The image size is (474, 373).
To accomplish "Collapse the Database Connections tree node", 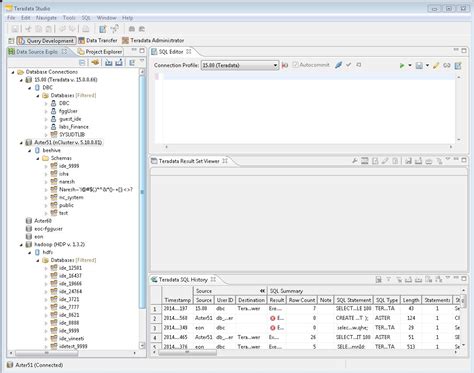I will pos(13,72).
